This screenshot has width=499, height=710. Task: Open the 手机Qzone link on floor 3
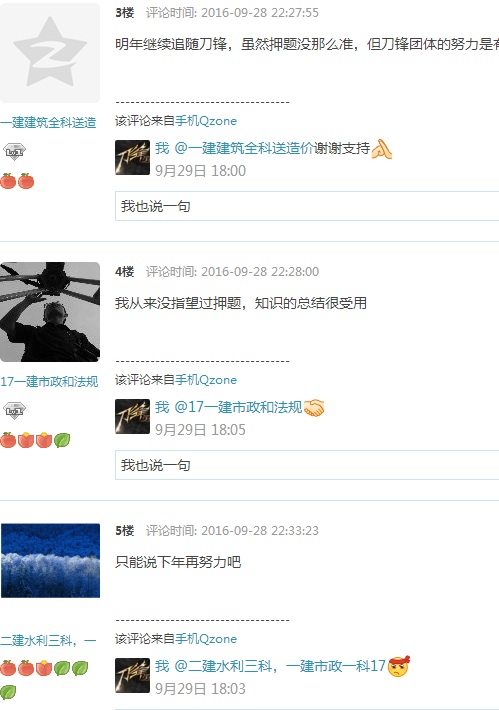206,121
